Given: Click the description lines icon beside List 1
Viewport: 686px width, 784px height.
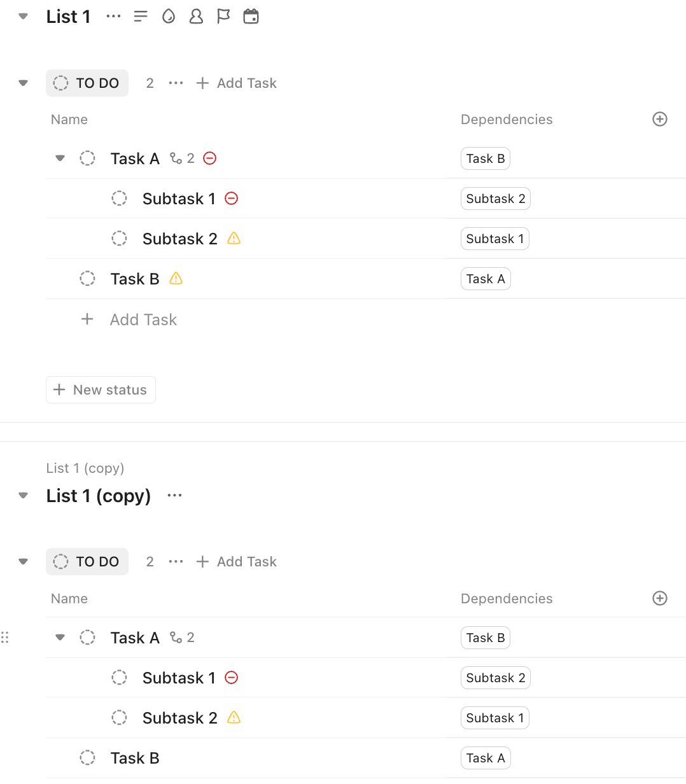Looking at the screenshot, I should 141,17.
